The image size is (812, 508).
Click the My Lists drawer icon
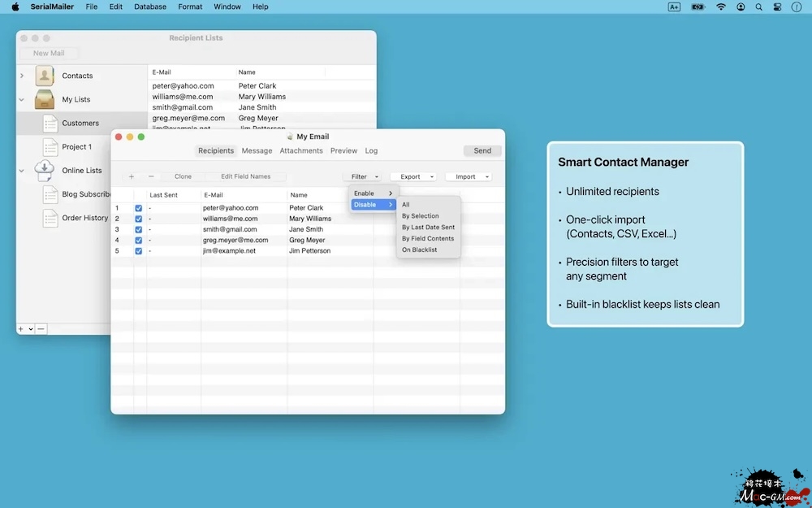[x=45, y=99]
